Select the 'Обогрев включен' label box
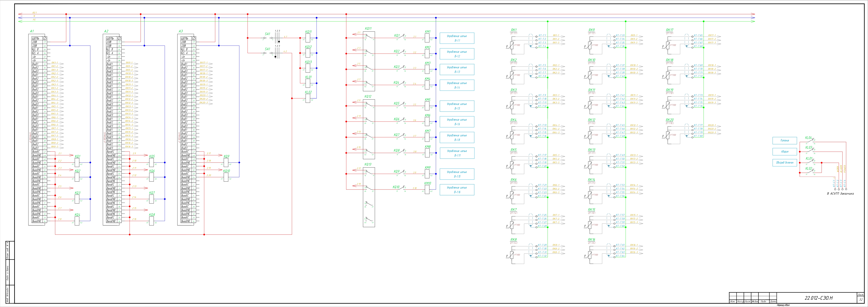This screenshot has height=307, width=868. 785,163
